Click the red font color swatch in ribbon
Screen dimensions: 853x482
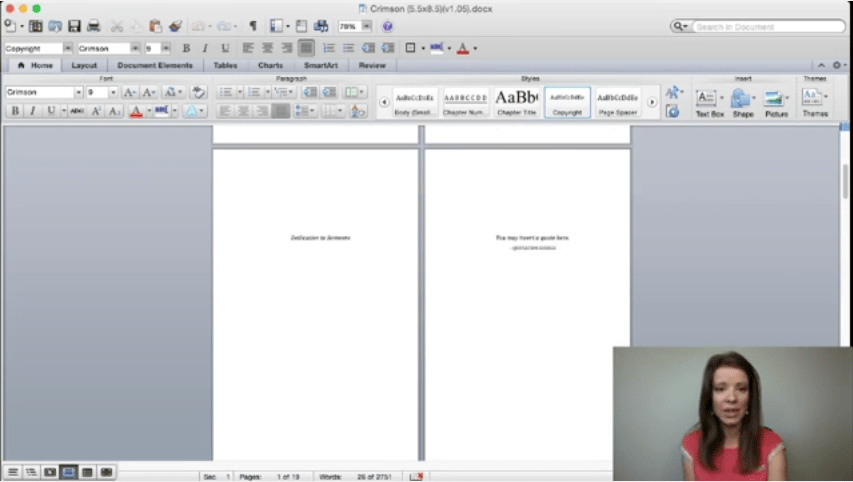tap(135, 111)
